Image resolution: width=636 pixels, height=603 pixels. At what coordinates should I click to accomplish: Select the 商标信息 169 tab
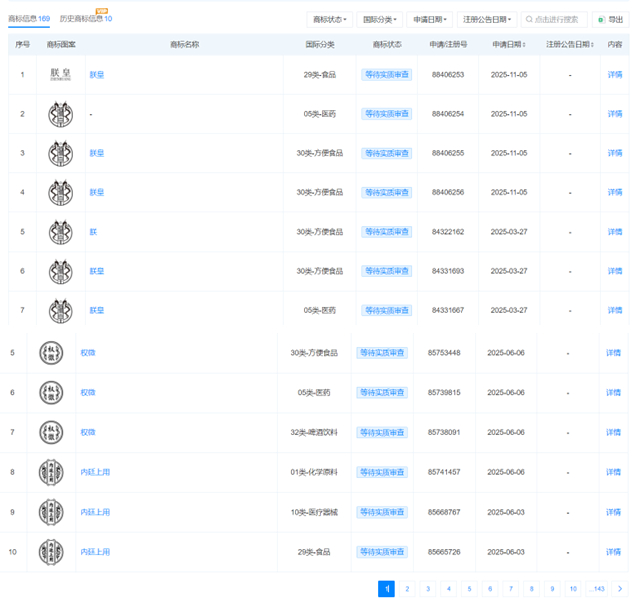click(29, 19)
